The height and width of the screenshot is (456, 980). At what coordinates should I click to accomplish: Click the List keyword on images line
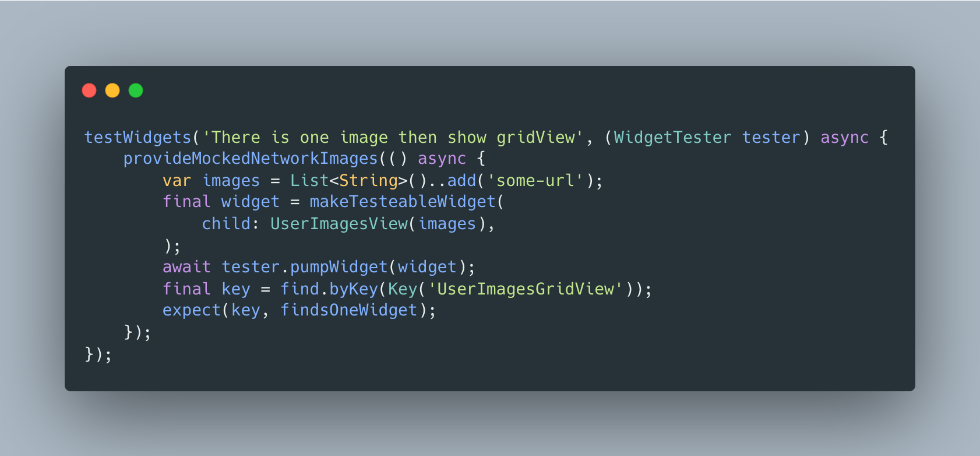click(309, 181)
